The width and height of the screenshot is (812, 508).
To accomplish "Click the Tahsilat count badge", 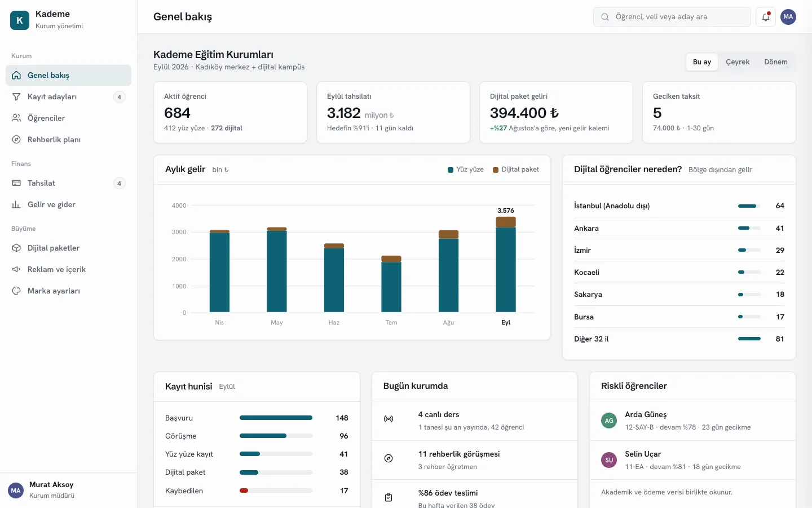I will pos(119,183).
